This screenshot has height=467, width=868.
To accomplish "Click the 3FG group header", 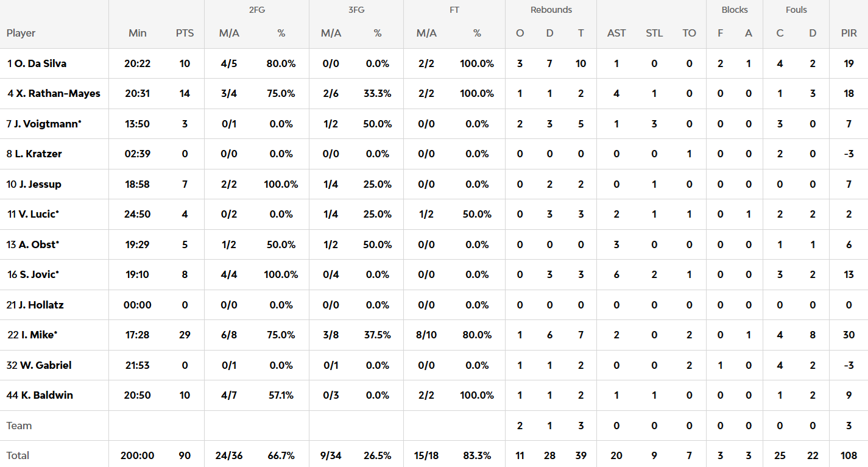I will (x=356, y=10).
